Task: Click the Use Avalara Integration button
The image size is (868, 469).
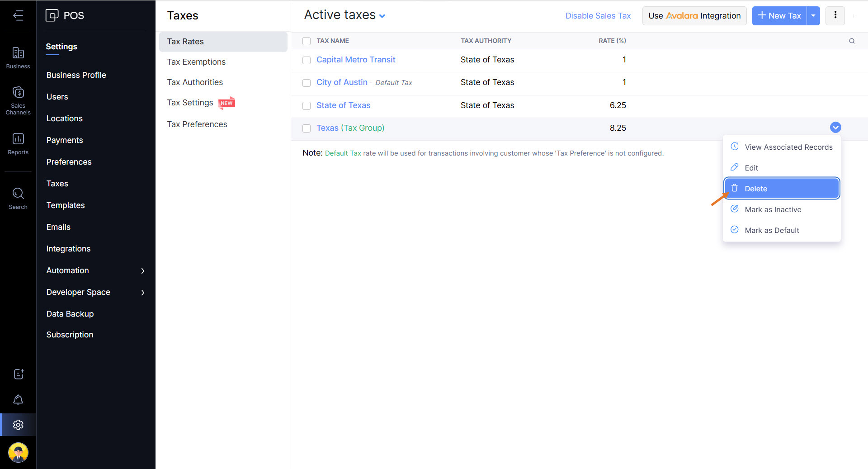Action: pos(694,16)
